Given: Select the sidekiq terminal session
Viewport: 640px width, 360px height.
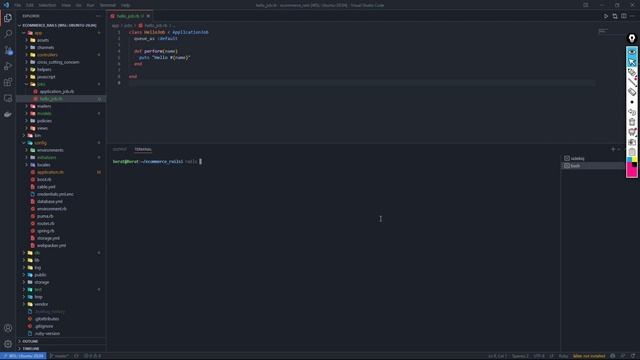Looking at the screenshot, I should click(593, 158).
